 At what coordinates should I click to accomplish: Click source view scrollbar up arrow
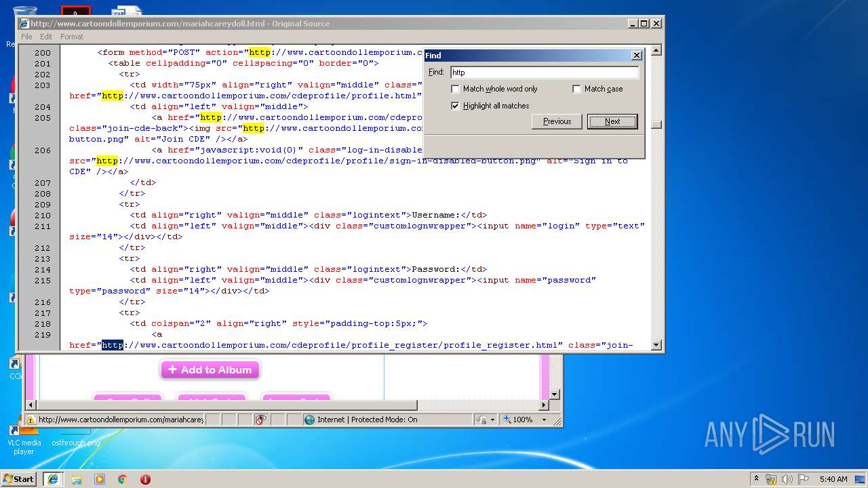click(656, 51)
